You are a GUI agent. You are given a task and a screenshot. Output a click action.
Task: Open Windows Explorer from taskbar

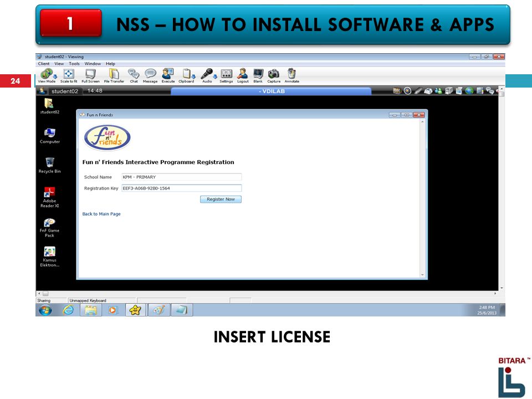click(x=90, y=310)
